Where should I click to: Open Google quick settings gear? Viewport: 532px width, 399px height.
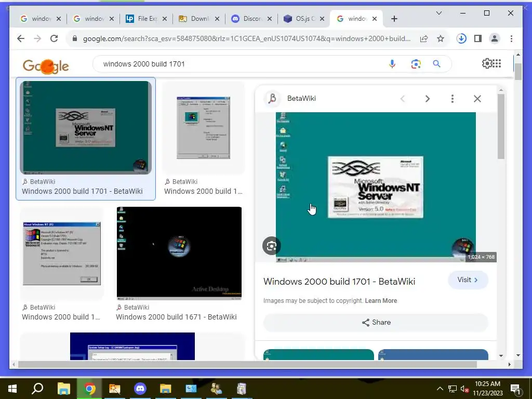coord(486,63)
